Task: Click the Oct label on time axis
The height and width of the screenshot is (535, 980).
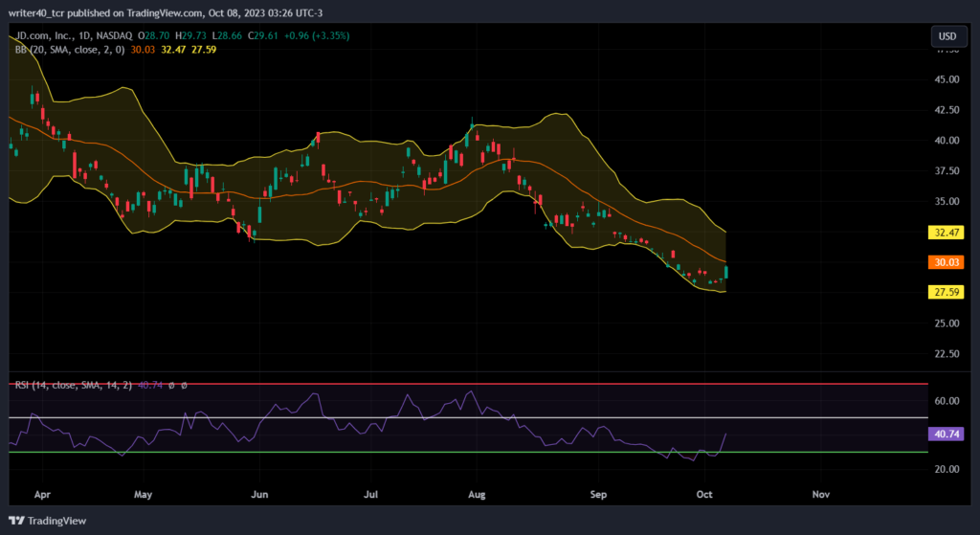Action: pos(704,495)
